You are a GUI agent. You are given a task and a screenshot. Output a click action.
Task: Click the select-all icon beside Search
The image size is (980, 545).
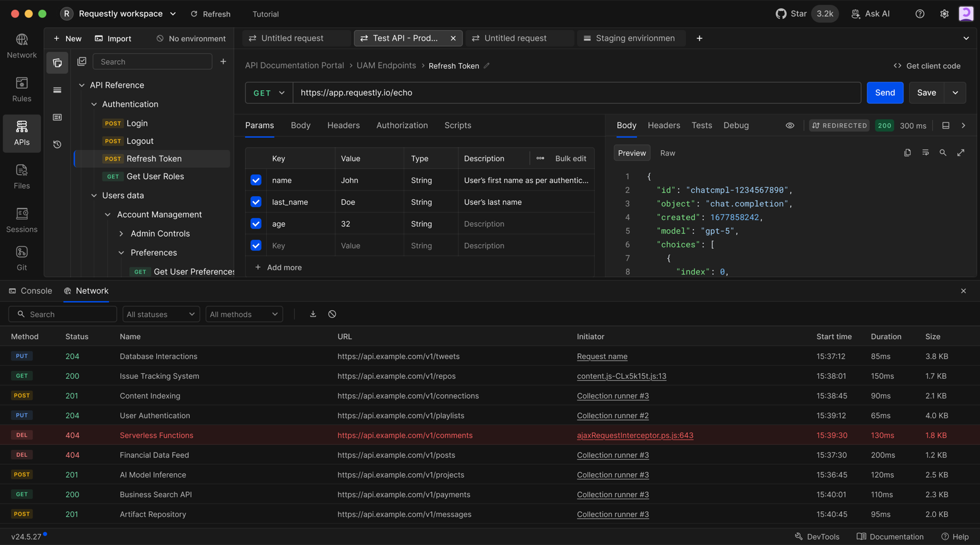[x=82, y=61]
